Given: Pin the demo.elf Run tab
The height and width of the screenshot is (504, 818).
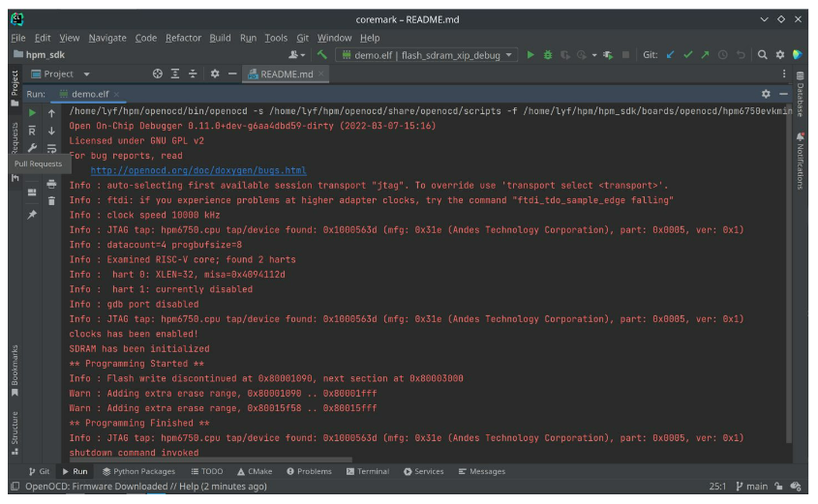Looking at the screenshot, I should 32,215.
